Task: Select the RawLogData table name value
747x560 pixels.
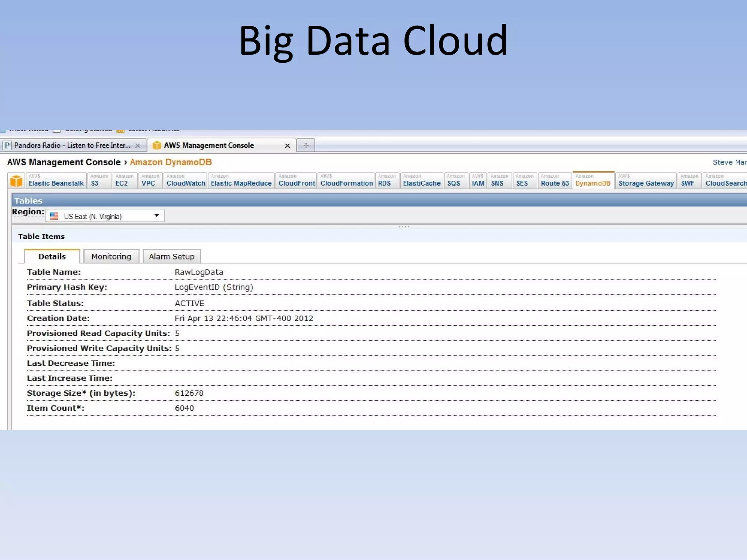Action: point(199,272)
